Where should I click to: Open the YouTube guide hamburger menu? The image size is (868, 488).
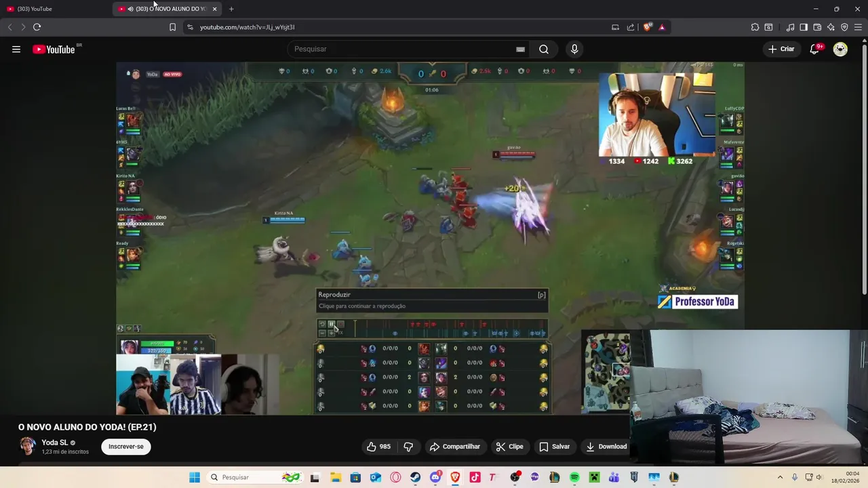[16, 49]
